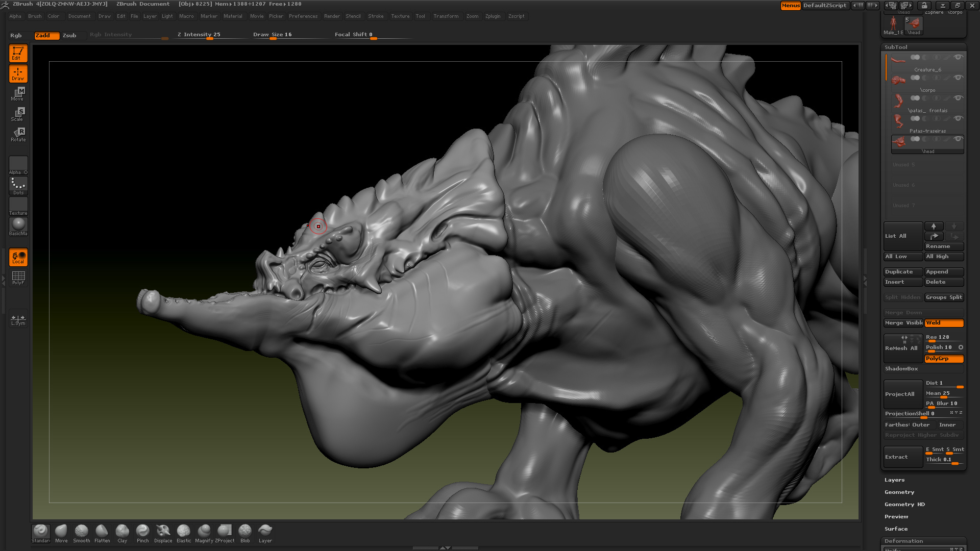Toggle the Rgb paint mode

click(x=16, y=35)
